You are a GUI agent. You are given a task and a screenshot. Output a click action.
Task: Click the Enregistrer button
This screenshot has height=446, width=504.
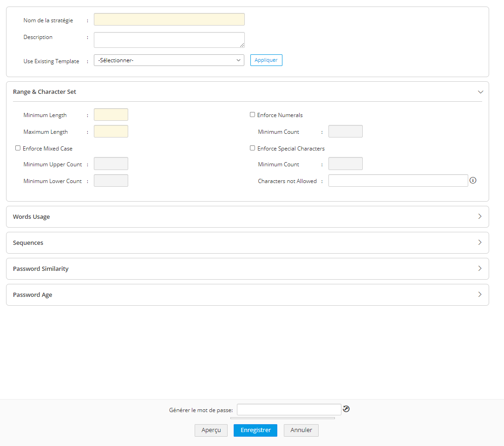(x=255, y=430)
